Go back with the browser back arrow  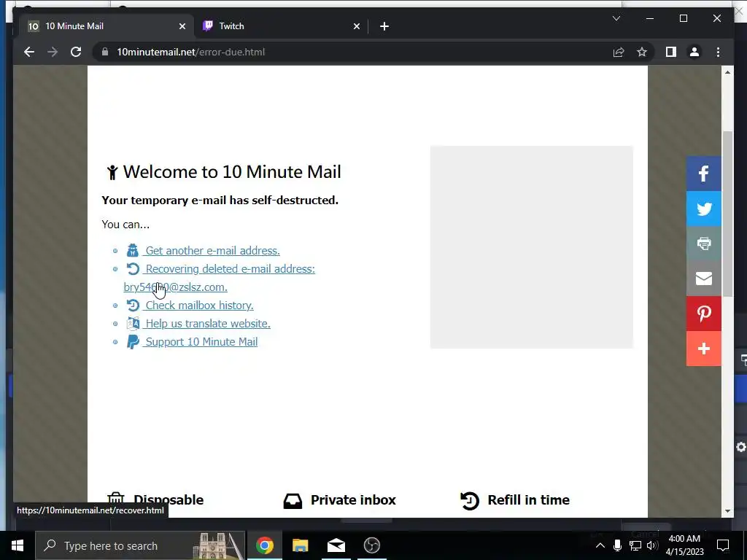click(29, 52)
